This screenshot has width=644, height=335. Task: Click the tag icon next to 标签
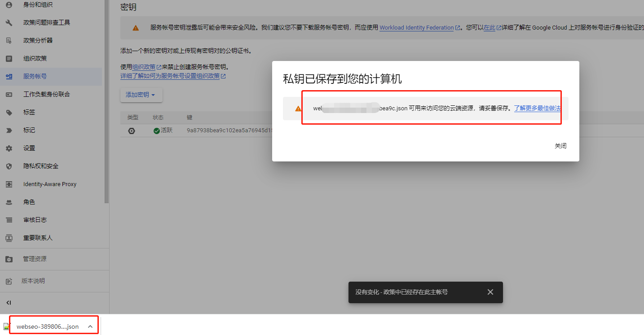(x=9, y=113)
